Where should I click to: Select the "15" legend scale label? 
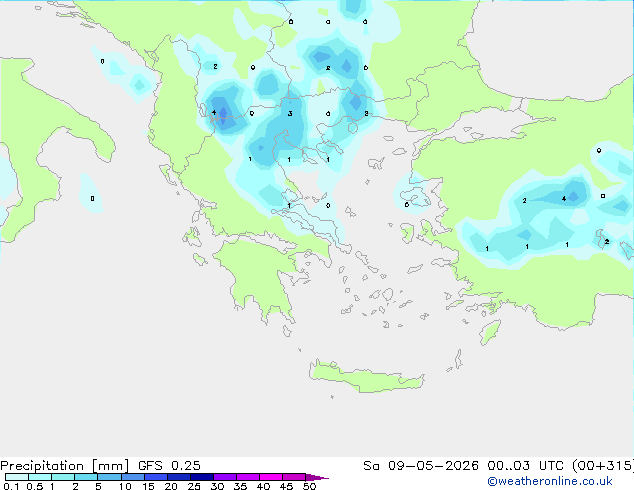point(148,486)
